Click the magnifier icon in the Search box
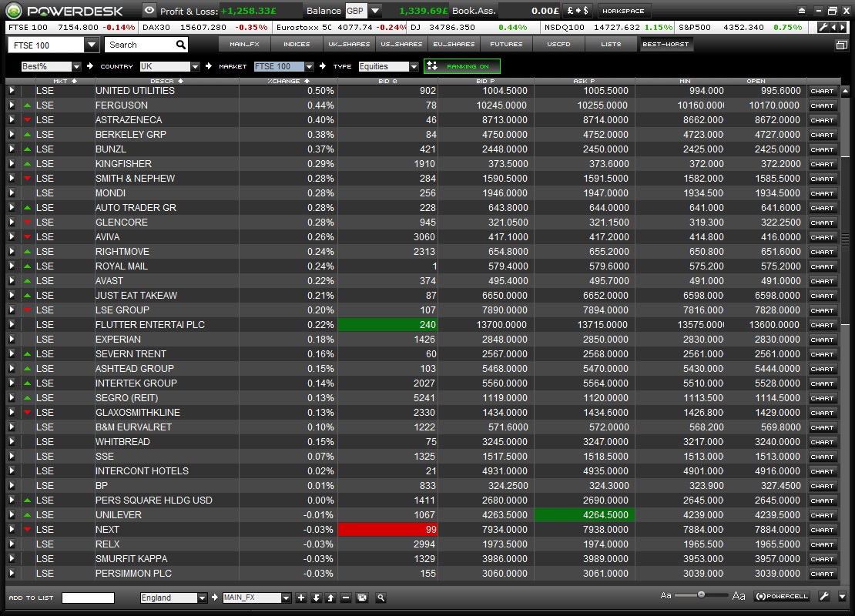Screen dimensions: 855x616 pos(181,45)
